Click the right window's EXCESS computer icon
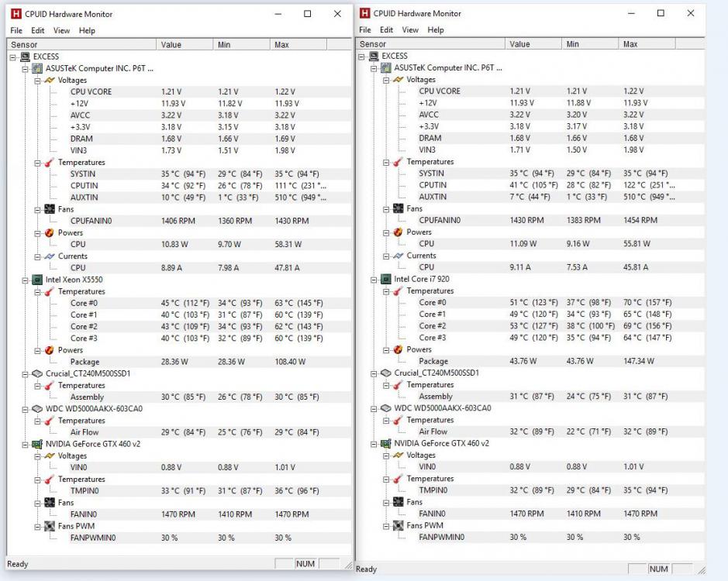This screenshot has width=728, height=581. pos(375,57)
